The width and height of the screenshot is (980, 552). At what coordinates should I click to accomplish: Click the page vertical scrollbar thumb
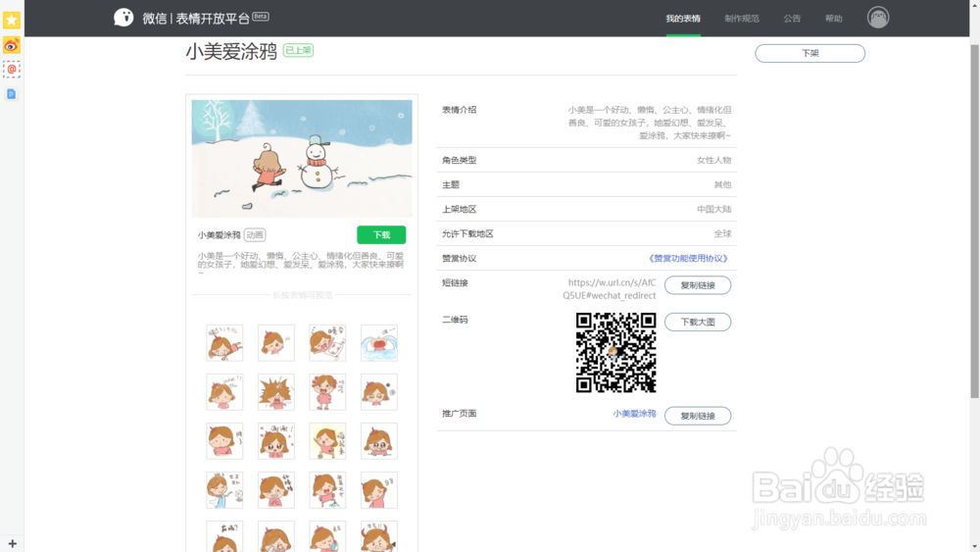(x=974, y=222)
